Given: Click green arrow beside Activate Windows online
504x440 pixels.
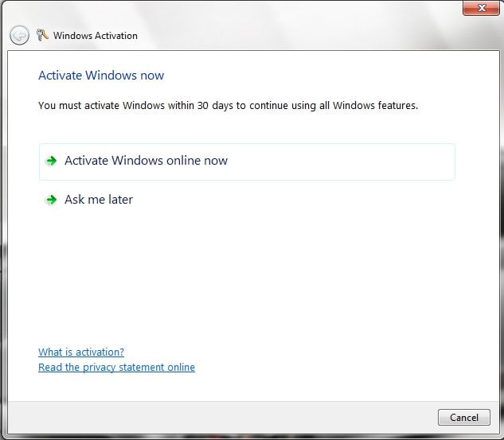Looking at the screenshot, I should tap(52, 161).
